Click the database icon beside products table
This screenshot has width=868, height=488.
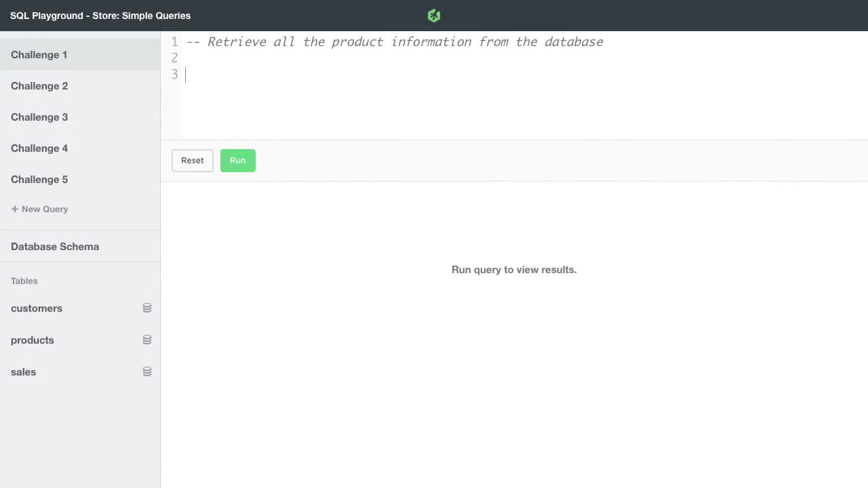pyautogui.click(x=147, y=340)
